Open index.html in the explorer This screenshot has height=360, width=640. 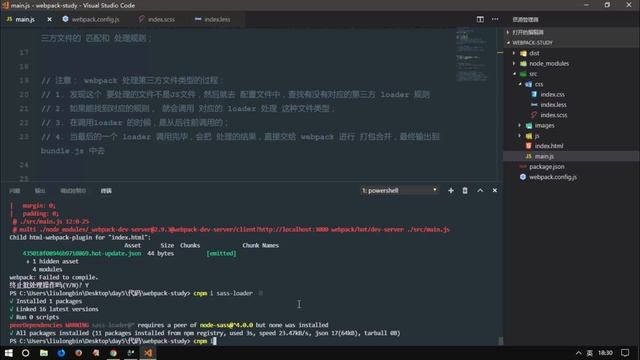[549, 146]
